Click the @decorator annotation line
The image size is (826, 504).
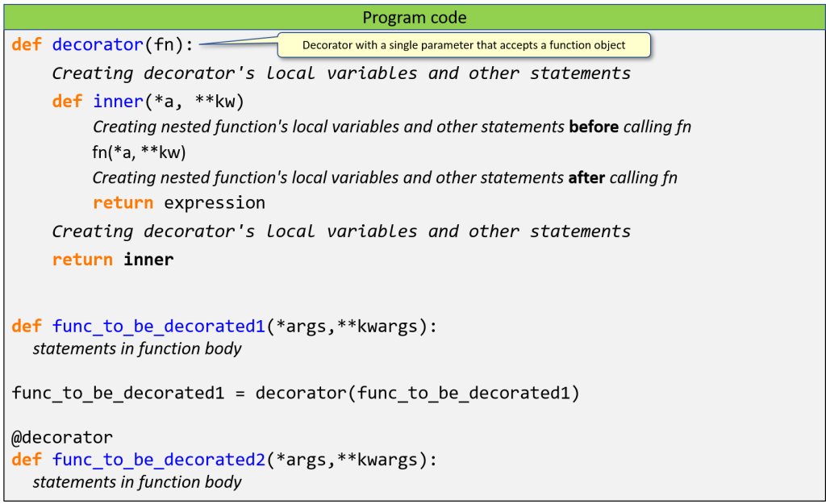click(62, 438)
